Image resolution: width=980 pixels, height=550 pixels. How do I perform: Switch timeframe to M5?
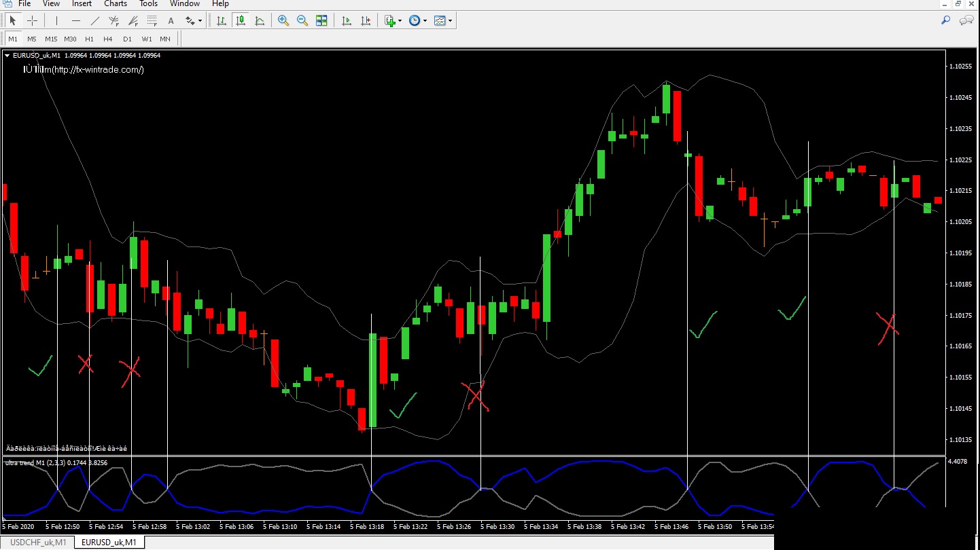click(x=32, y=39)
